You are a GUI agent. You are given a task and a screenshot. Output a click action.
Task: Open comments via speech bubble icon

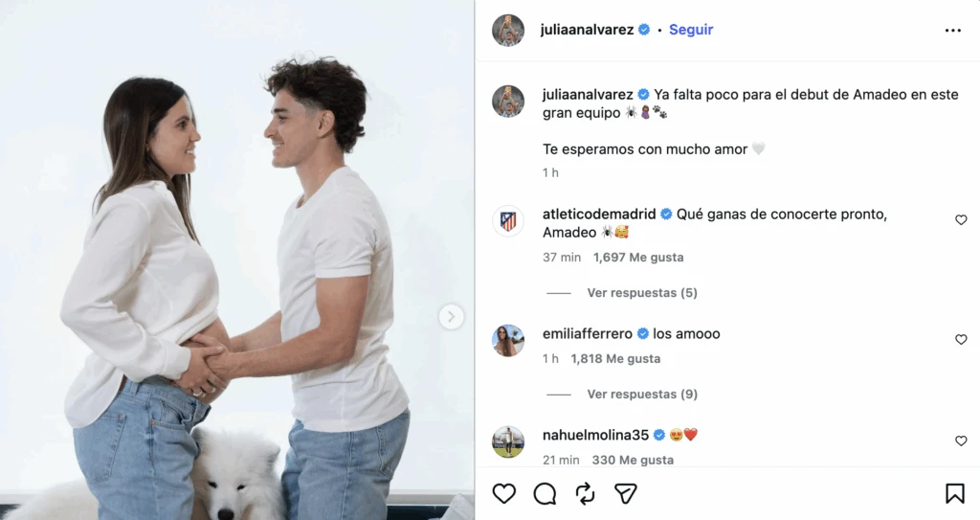(545, 494)
